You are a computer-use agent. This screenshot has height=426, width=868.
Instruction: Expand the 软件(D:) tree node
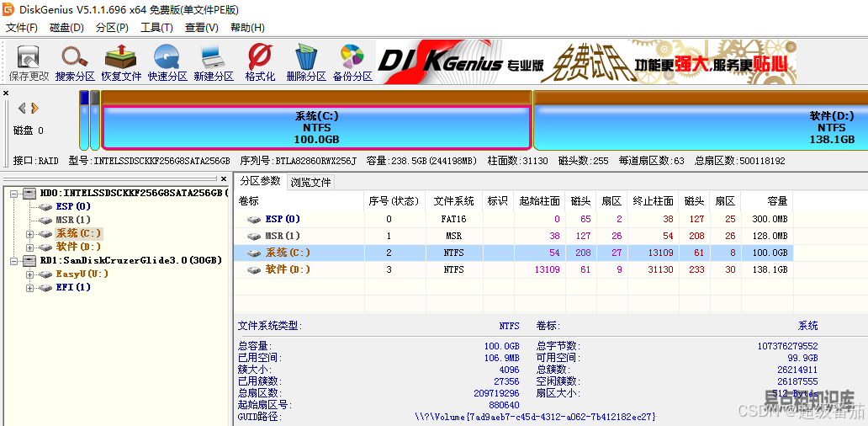click(x=30, y=247)
